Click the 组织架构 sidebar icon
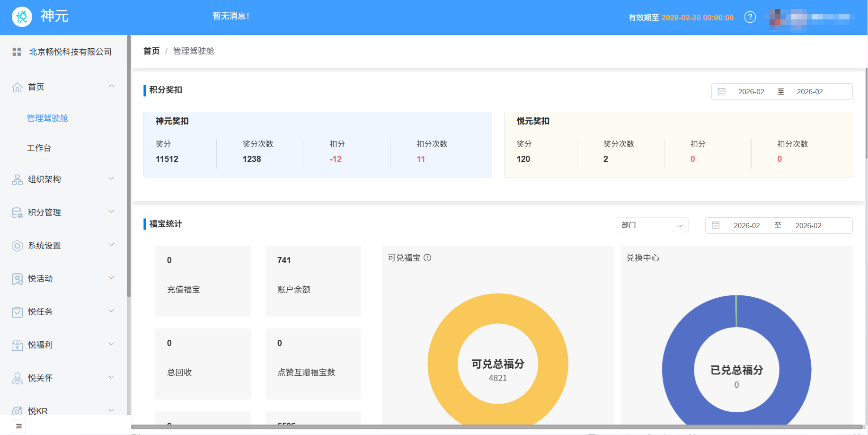 pyautogui.click(x=17, y=179)
